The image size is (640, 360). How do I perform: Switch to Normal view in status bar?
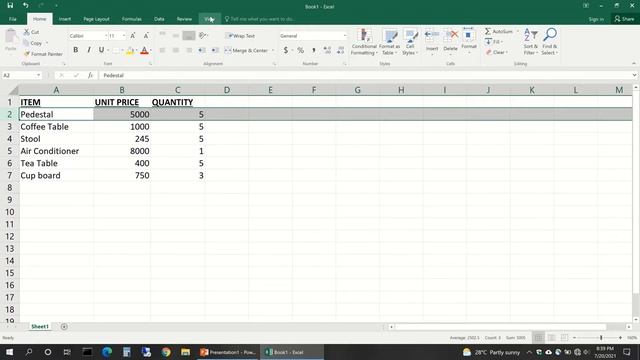[538, 338]
